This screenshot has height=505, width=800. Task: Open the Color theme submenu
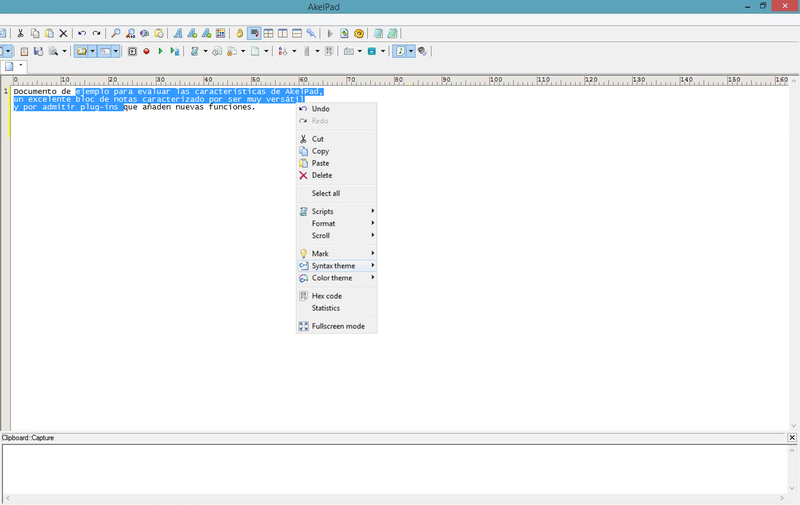[337, 278]
